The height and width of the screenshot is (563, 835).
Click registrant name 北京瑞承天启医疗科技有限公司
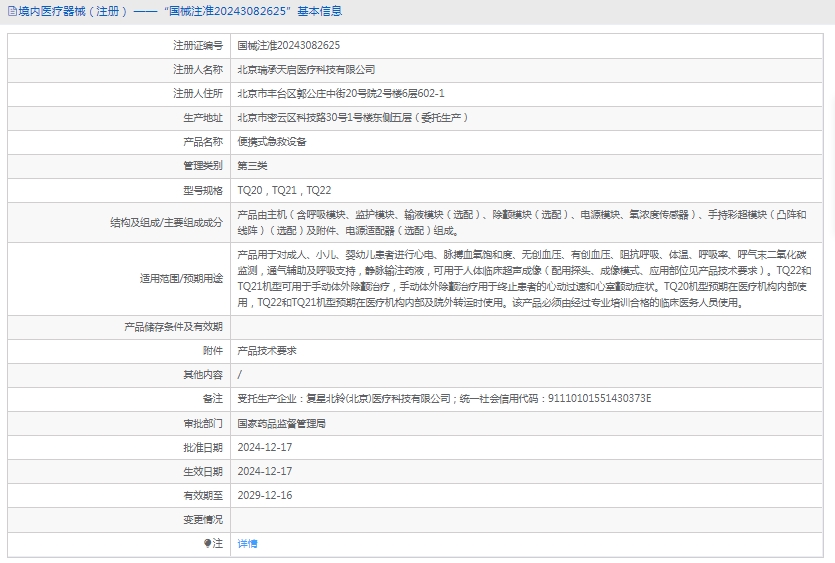click(306, 70)
